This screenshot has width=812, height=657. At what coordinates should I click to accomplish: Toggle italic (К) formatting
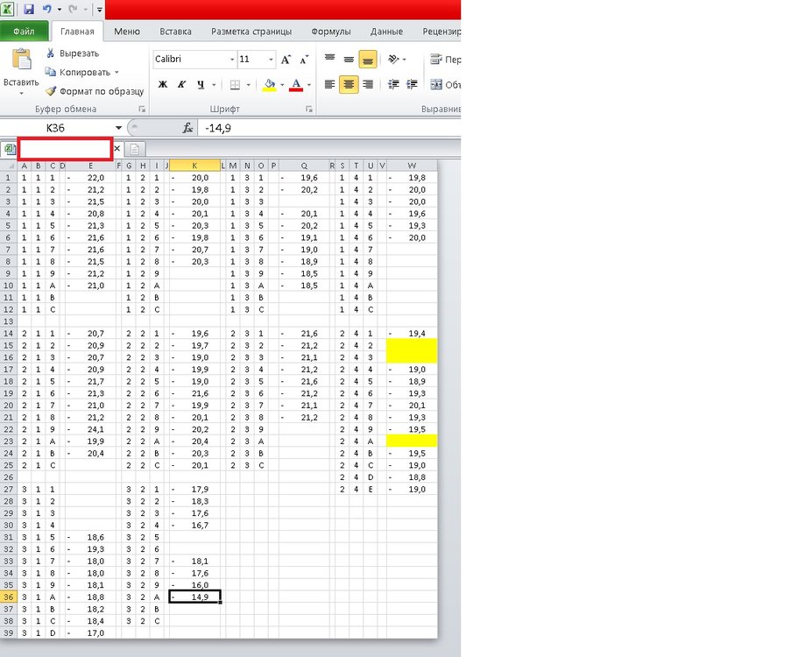pos(181,85)
